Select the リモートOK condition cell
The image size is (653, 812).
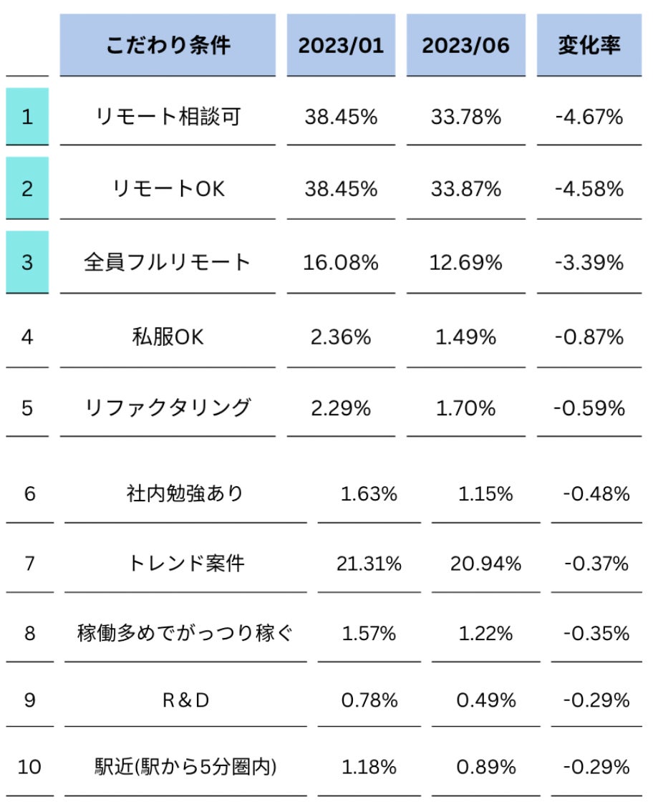168,188
